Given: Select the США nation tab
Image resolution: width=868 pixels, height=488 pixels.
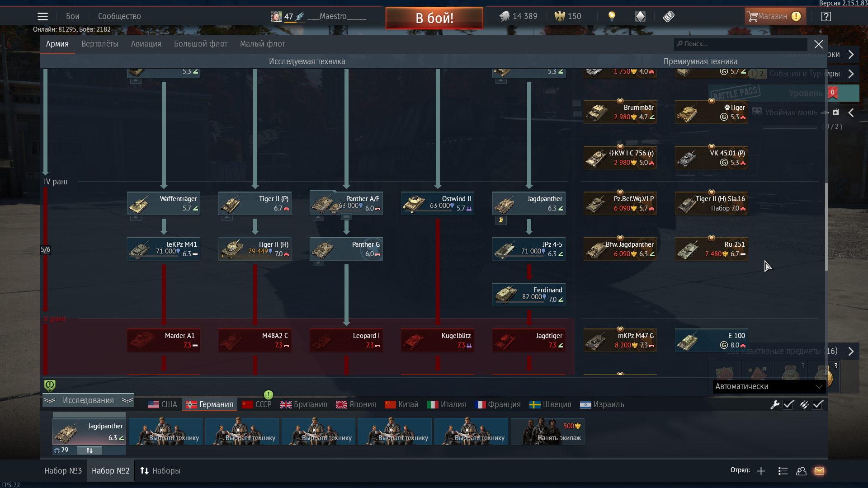Looking at the screenshot, I should click(163, 404).
